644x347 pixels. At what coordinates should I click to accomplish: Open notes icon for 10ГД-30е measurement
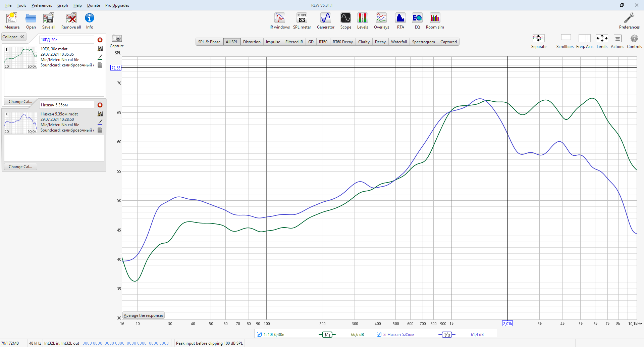click(100, 65)
